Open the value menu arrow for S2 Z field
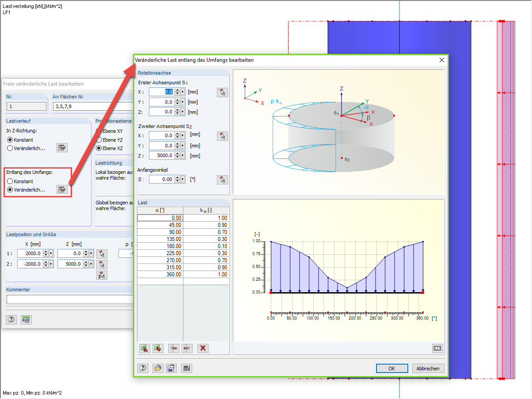The width and height of the screenshot is (532, 399). tap(183, 156)
